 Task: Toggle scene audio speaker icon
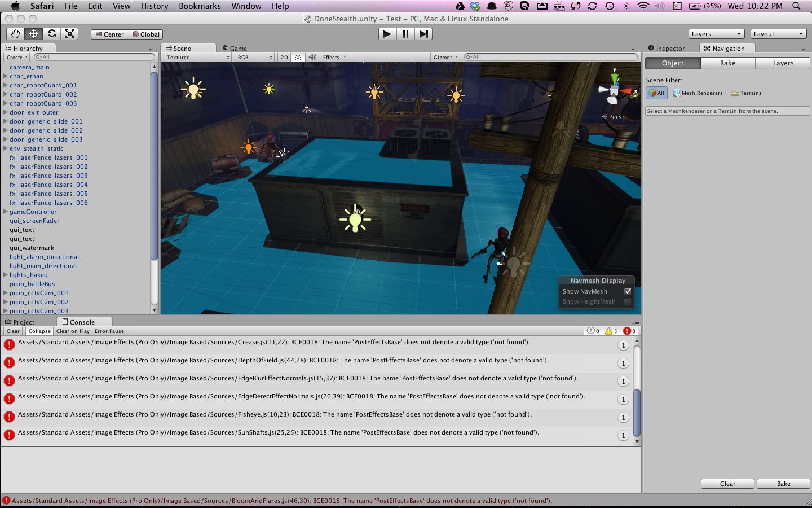tap(312, 57)
